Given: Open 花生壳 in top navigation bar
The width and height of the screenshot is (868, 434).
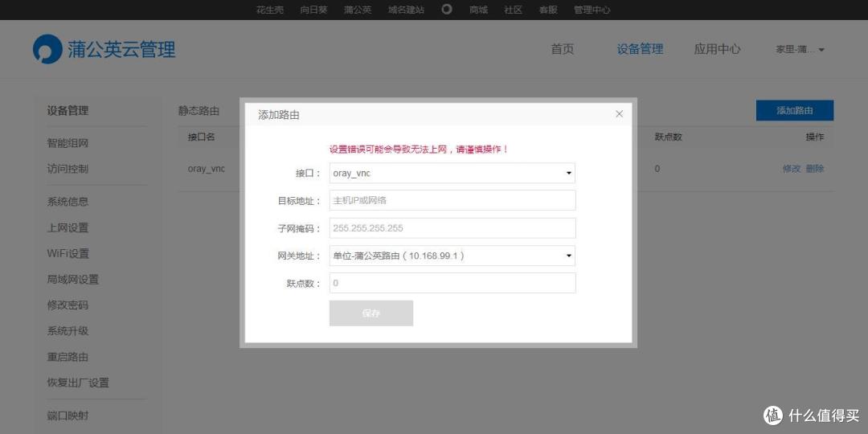Looking at the screenshot, I should click(x=269, y=10).
